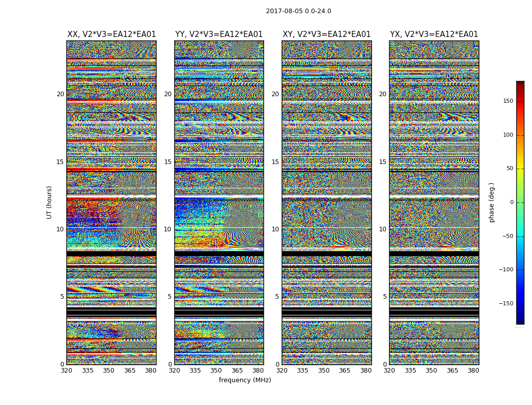Click the "YX, V2*V3=EA12*EA01" subplot title
532x405 pixels.
[x=434, y=34]
